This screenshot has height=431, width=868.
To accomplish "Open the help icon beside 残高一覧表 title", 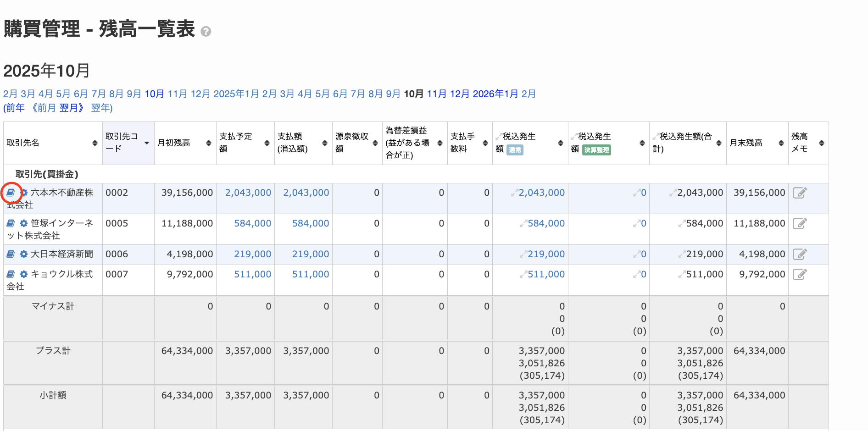I will (206, 32).
